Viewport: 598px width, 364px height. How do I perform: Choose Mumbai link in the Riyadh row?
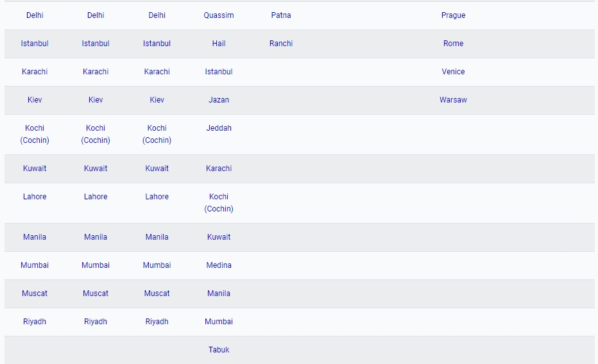pyautogui.click(x=219, y=321)
